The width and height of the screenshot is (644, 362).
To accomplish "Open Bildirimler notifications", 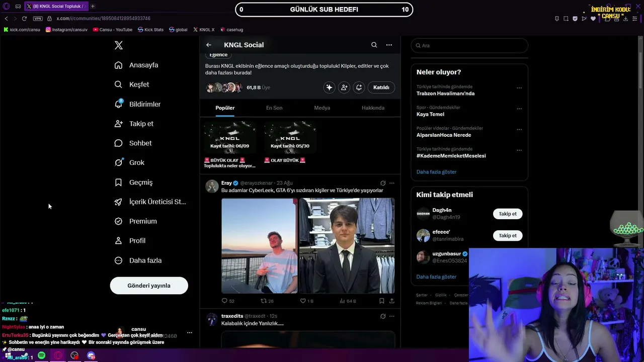I will pos(137,104).
